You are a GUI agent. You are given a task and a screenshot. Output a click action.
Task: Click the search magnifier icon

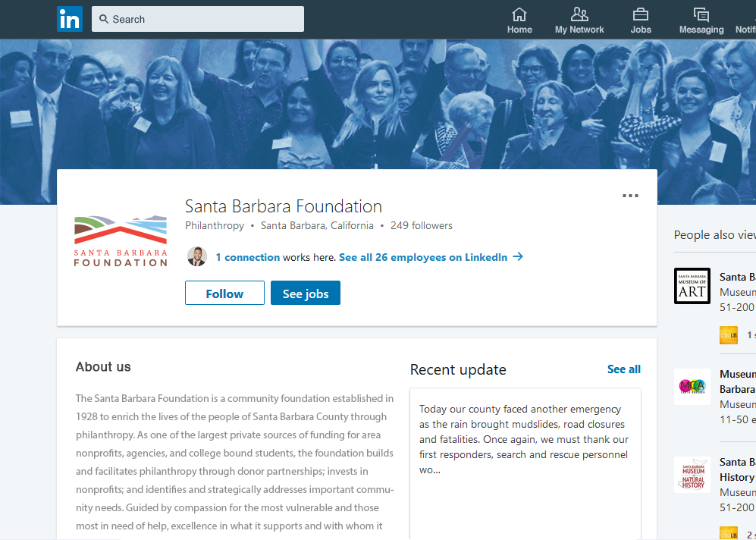click(104, 19)
